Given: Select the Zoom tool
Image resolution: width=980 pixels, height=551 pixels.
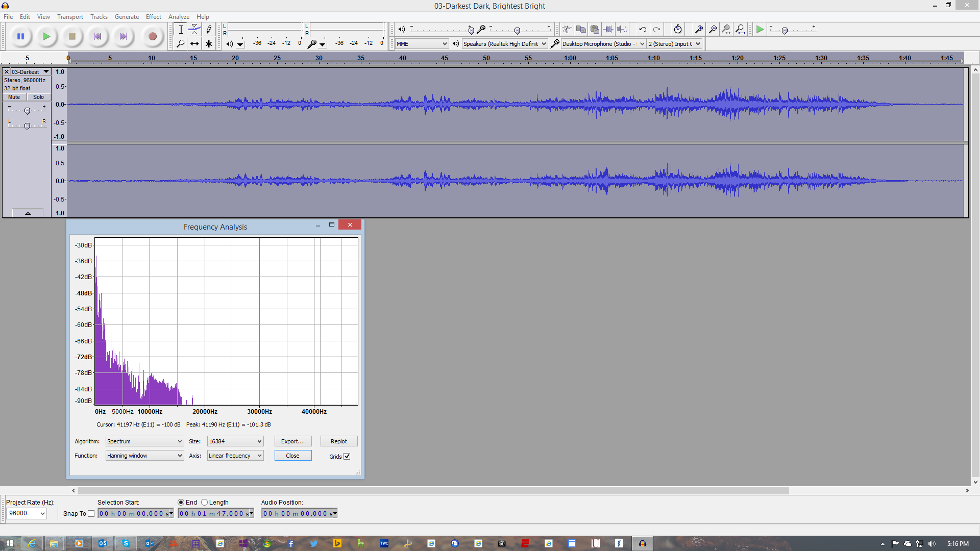Looking at the screenshot, I should 180,43.
